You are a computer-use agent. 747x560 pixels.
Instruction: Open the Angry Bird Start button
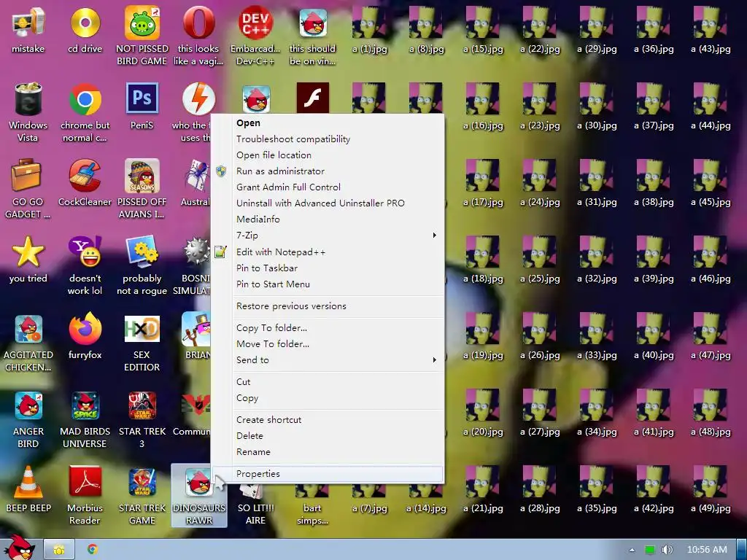(x=21, y=548)
